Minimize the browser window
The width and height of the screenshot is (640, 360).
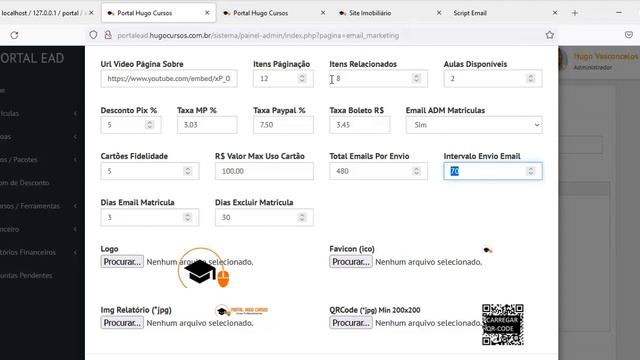[619, 13]
